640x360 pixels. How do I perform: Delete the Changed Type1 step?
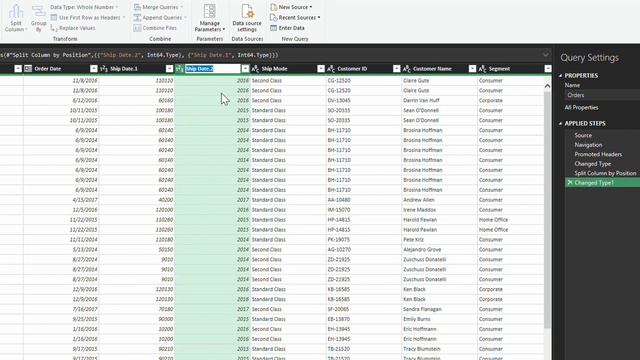pos(570,182)
